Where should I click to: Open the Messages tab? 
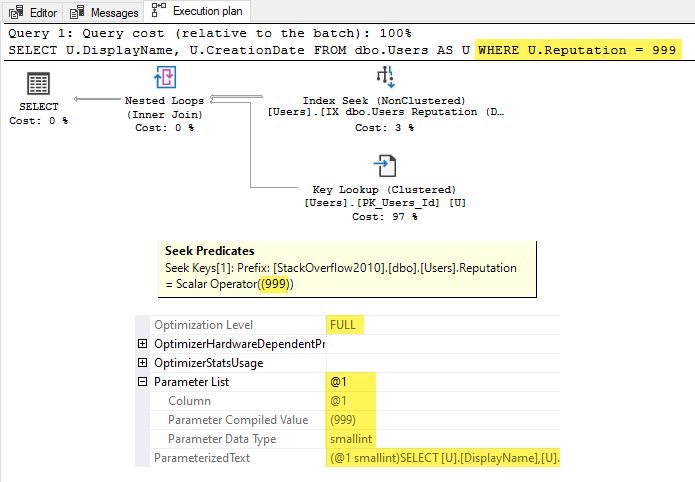pyautogui.click(x=105, y=12)
